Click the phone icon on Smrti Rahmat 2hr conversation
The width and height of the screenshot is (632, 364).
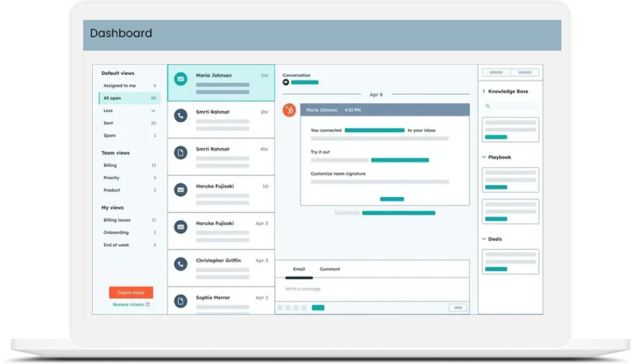[x=180, y=116]
